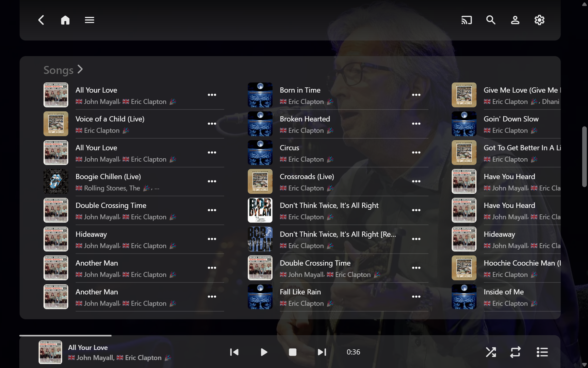Screen dimensions: 588x368
Task: Go back using the back arrow
Action: pos(41,20)
